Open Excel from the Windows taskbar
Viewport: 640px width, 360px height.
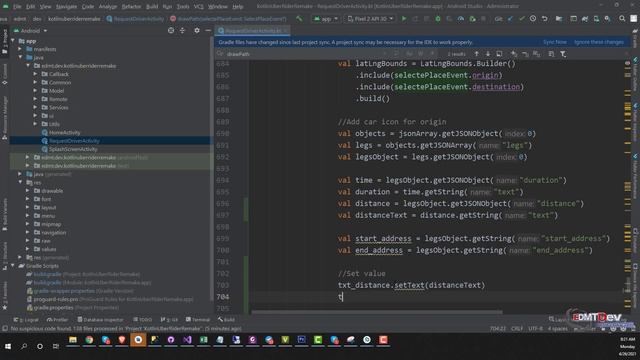coord(203,340)
